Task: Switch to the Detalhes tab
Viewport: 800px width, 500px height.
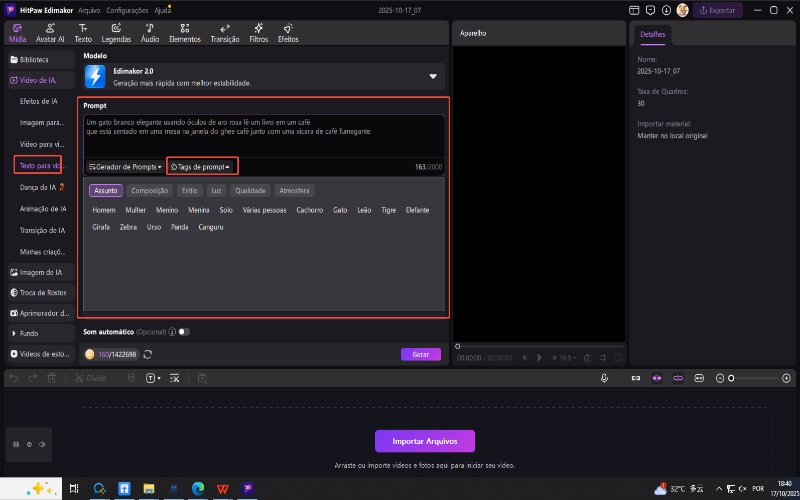Action: click(x=653, y=35)
